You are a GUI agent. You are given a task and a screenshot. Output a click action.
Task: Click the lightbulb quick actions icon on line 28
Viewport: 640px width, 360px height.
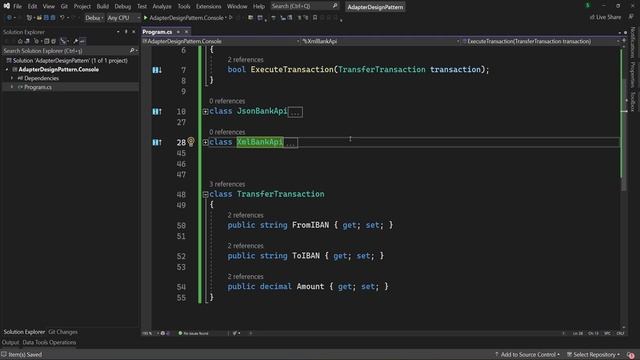pos(191,142)
